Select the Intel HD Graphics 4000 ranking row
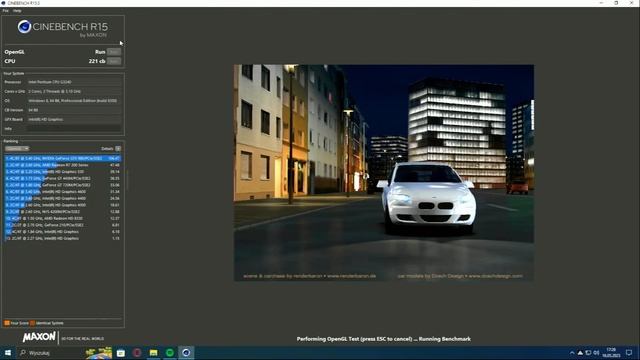This screenshot has width=640, height=360. click(62, 205)
